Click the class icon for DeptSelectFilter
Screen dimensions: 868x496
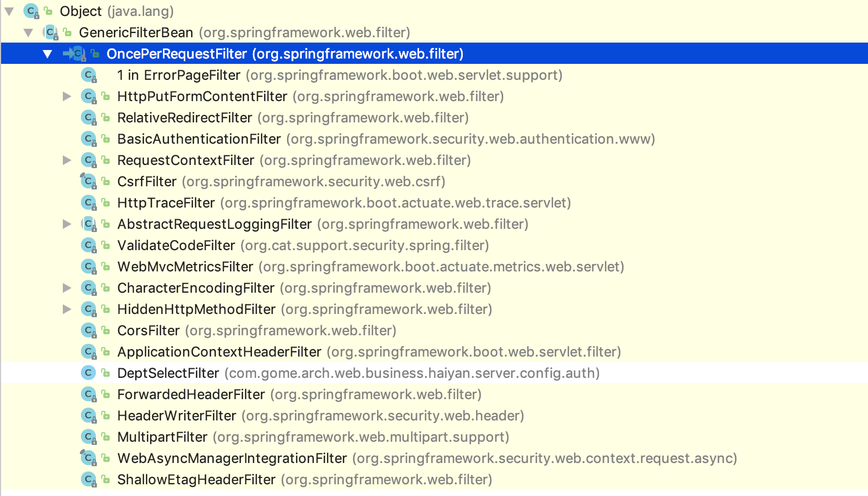point(88,373)
